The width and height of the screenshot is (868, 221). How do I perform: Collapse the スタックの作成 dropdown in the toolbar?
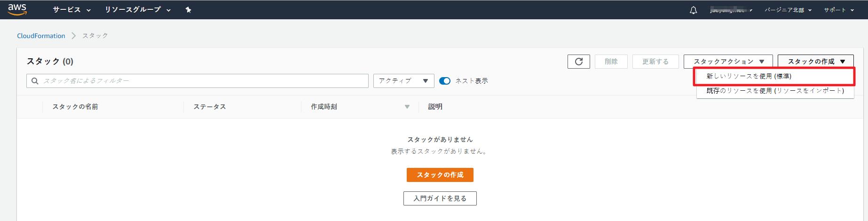click(x=816, y=62)
